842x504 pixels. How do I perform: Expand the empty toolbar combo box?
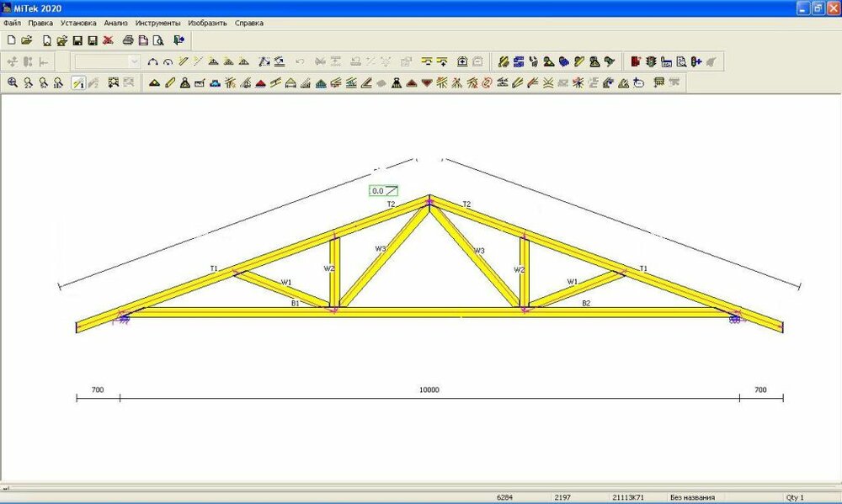coord(133,61)
